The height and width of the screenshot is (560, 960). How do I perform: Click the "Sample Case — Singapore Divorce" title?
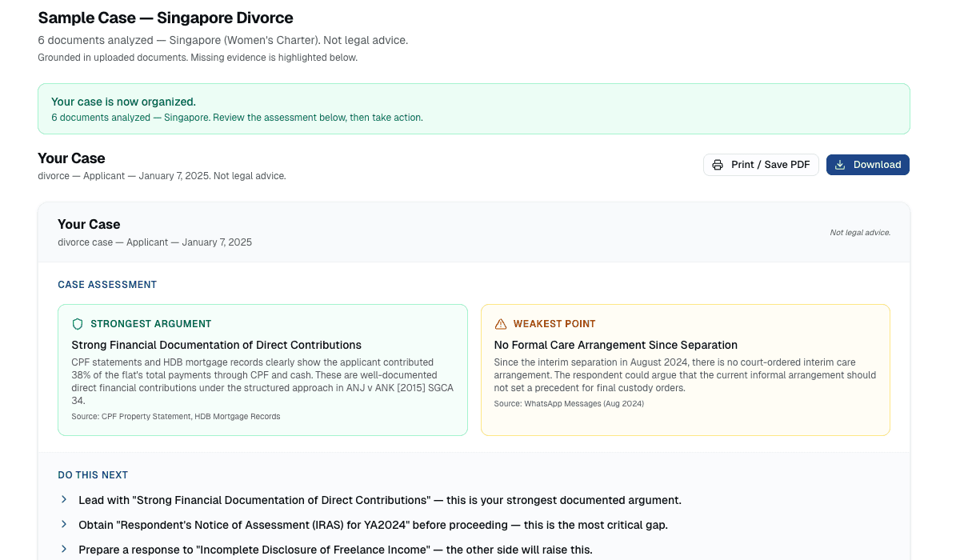[166, 17]
